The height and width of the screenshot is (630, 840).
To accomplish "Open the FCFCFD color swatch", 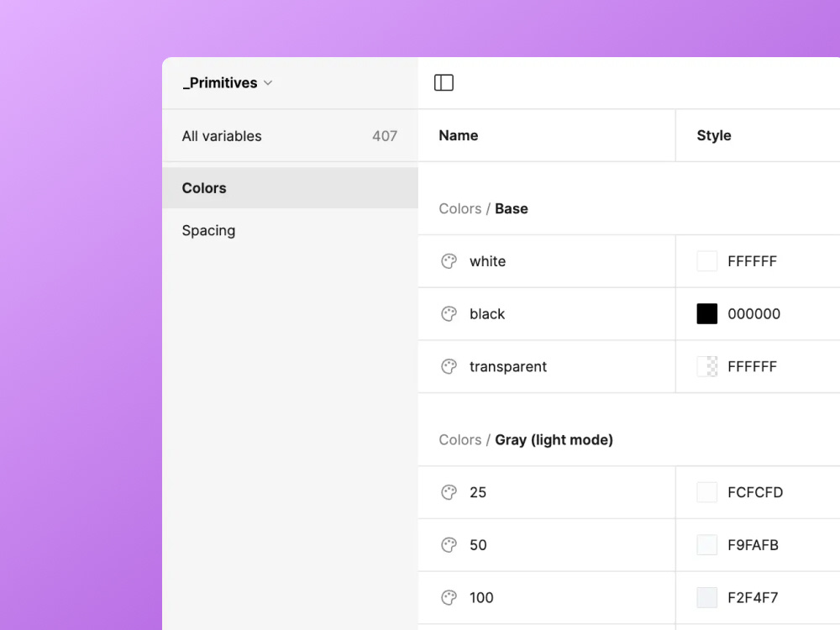I will click(x=706, y=492).
